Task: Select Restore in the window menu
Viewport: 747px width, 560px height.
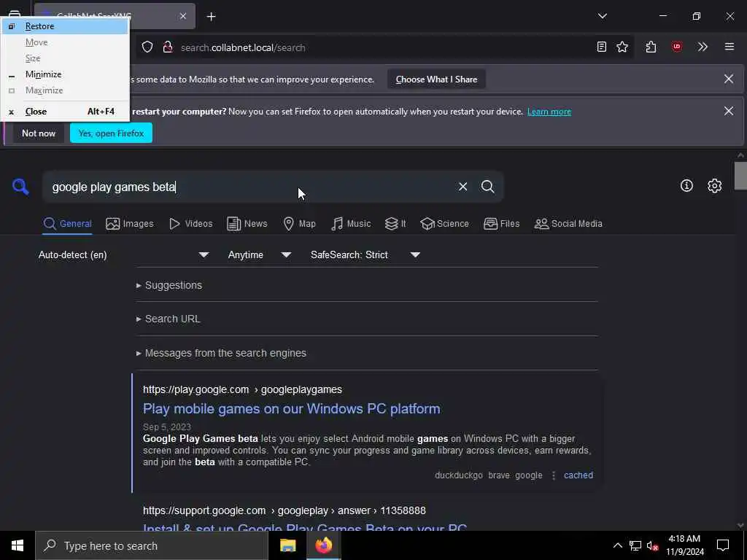Action: coord(65,26)
